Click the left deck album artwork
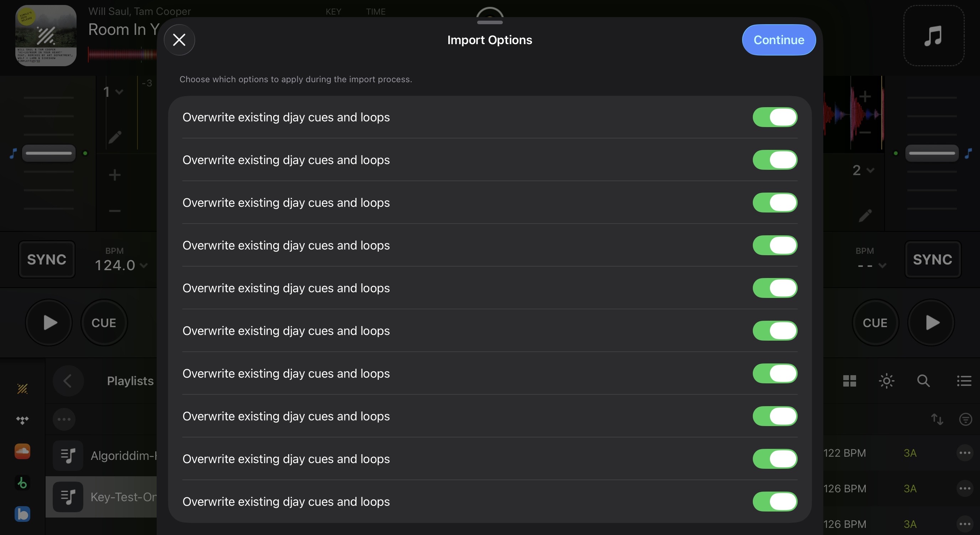Viewport: 980px width, 535px height. click(46, 36)
